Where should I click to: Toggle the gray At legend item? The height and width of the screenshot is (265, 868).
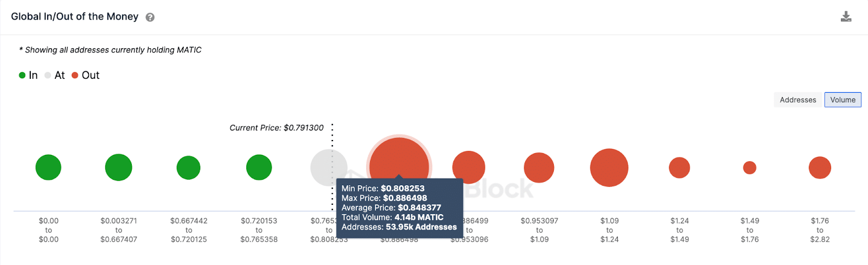pyautogui.click(x=55, y=75)
